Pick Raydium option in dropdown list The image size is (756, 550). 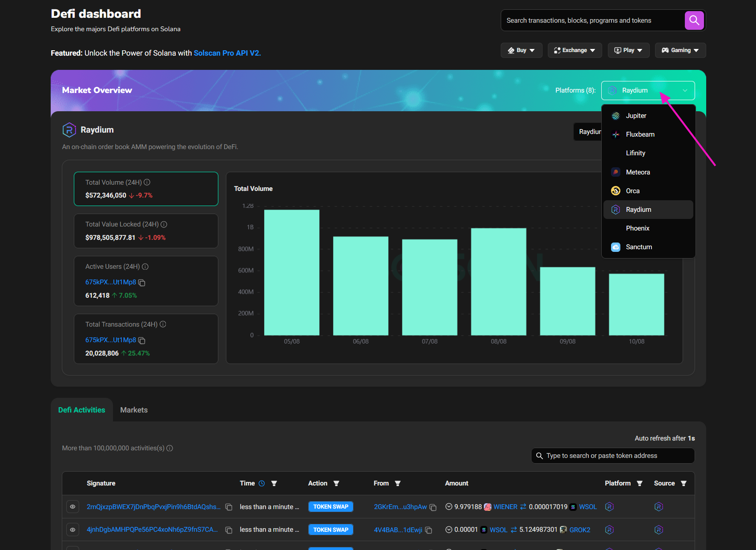648,210
